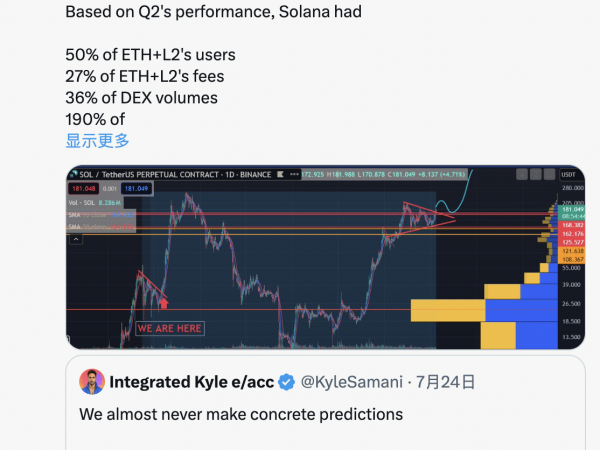The width and height of the screenshot is (600, 450).
Task: Select the Vol · SOL indicator label
Action: pyautogui.click(x=82, y=203)
